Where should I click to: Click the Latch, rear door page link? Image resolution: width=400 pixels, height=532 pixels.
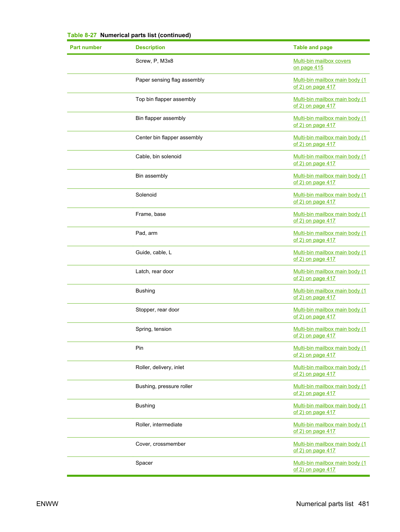[x=330, y=275]
